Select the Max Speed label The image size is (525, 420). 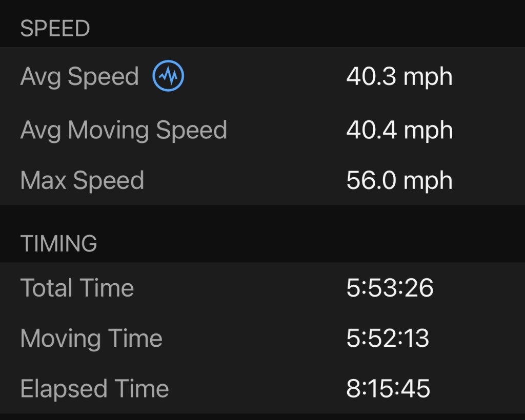(x=82, y=180)
